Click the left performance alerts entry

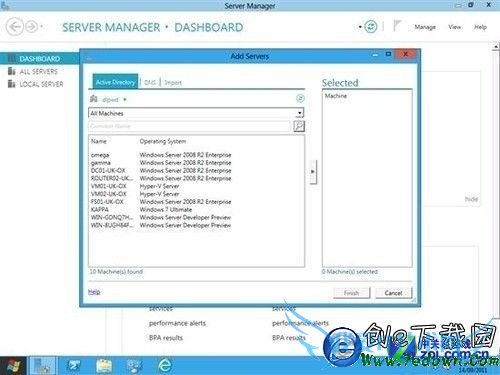(x=177, y=323)
